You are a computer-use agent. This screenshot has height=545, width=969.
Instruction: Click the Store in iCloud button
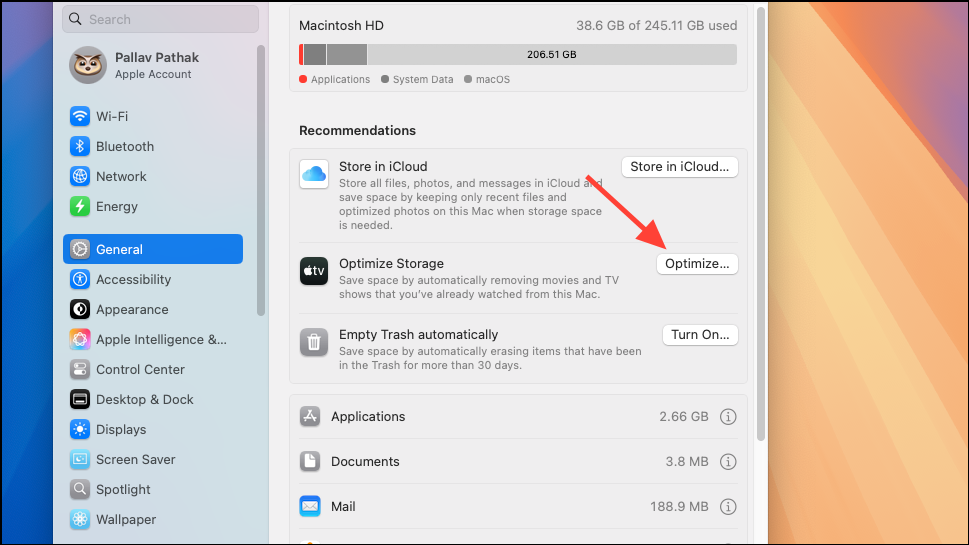tap(679, 167)
